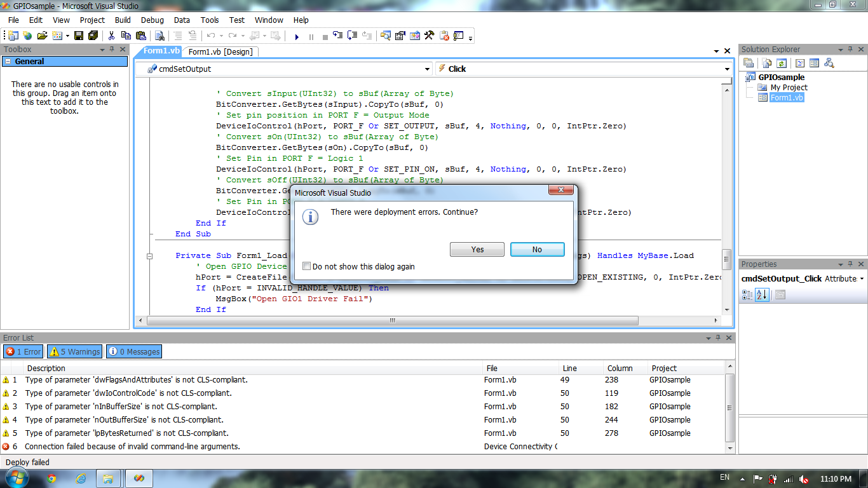The width and height of the screenshot is (868, 488).
Task: Open the Chrome icon in taskbar
Action: coord(51,478)
